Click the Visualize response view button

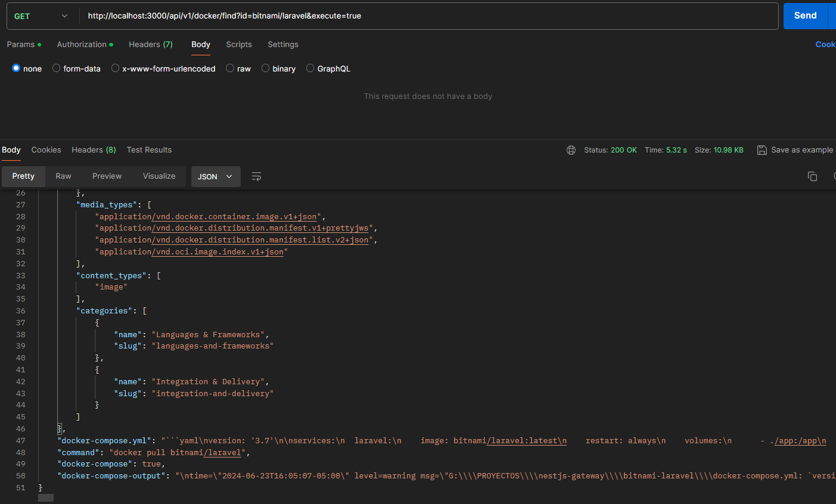[x=159, y=176]
